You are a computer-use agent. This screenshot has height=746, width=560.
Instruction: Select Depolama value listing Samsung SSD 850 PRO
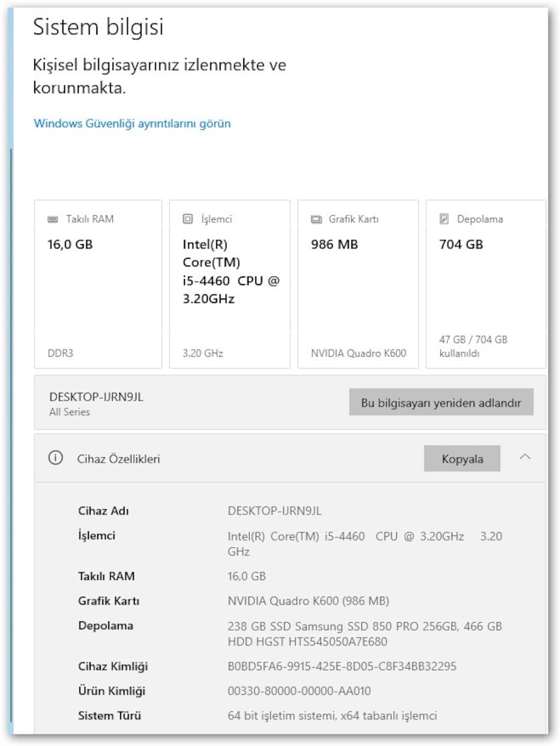click(x=365, y=634)
